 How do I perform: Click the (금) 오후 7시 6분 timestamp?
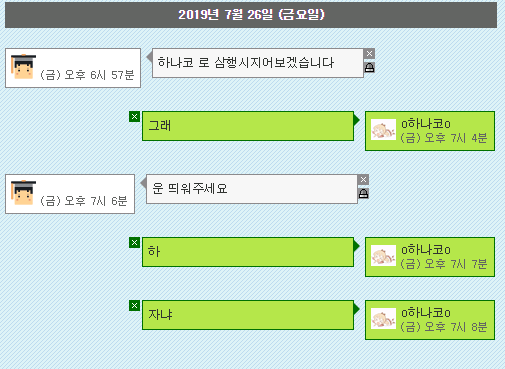pos(83,201)
